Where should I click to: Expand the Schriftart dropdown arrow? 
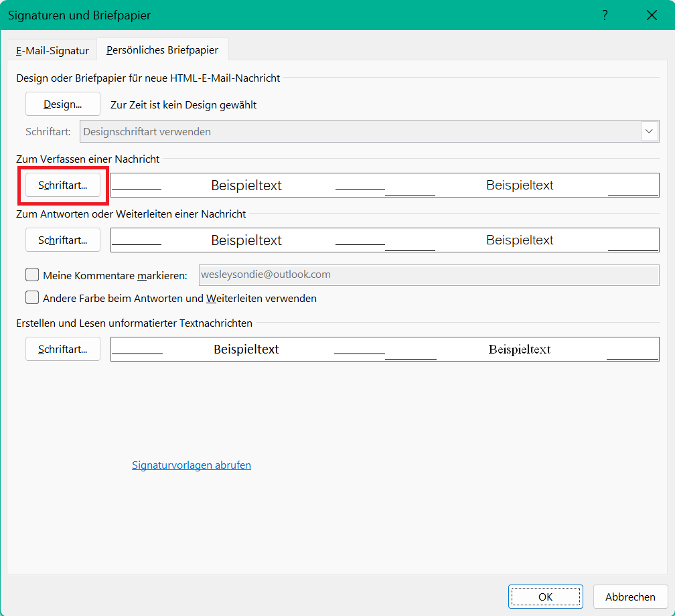[649, 132]
